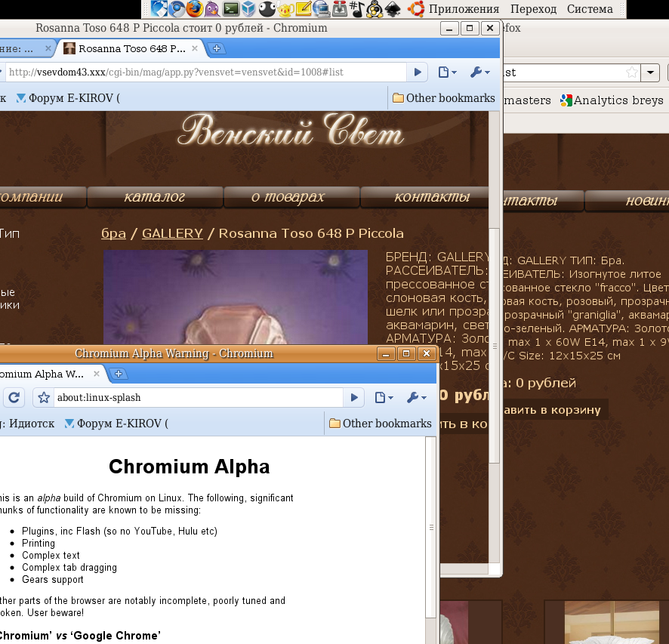
Task: Click new tab button next to Rosanna Toso tab
Action: coord(217,48)
